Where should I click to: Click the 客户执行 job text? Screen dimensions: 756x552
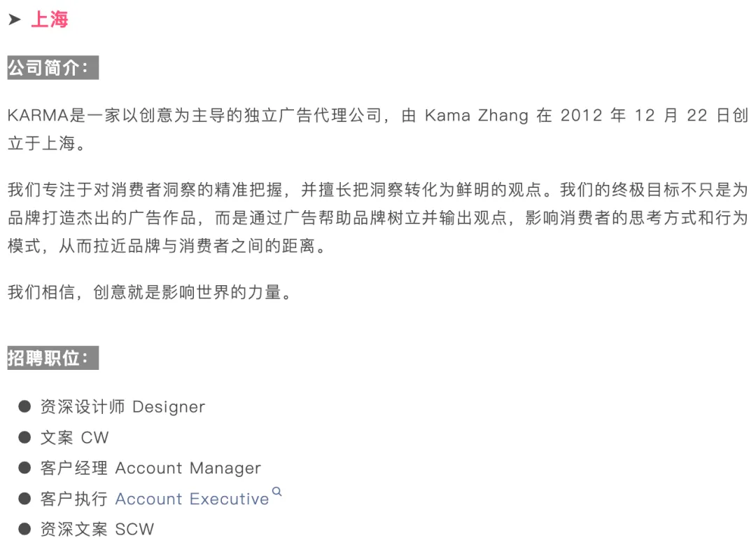click(x=73, y=499)
